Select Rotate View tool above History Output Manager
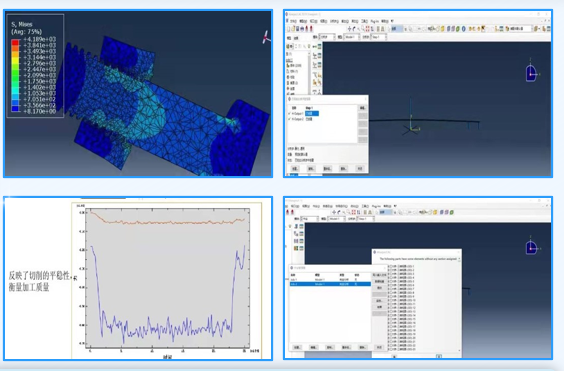564x371 pixels. tap(354, 29)
